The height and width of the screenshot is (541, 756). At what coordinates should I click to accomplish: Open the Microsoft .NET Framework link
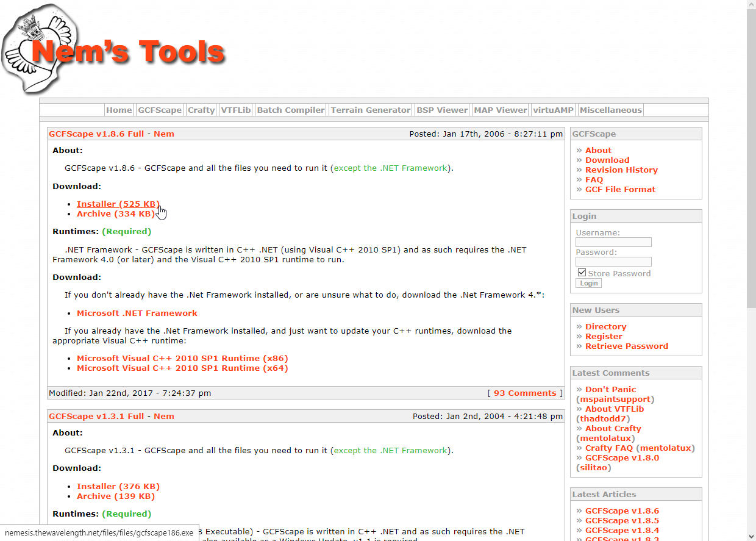[137, 313]
